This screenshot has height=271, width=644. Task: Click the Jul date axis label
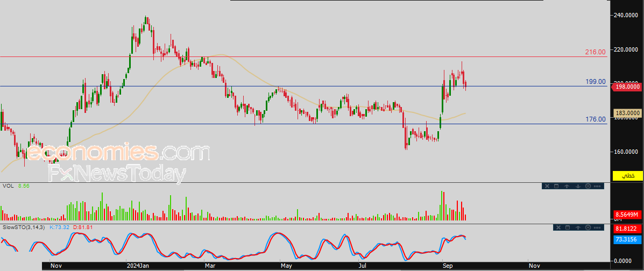pyautogui.click(x=363, y=266)
